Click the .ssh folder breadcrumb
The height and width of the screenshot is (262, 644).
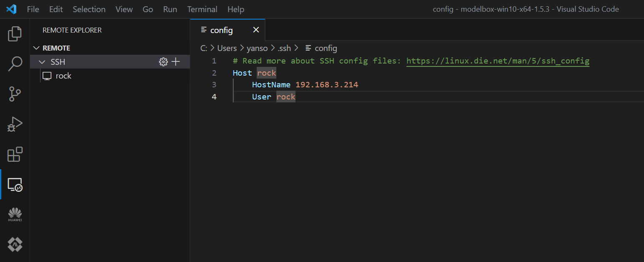point(284,48)
